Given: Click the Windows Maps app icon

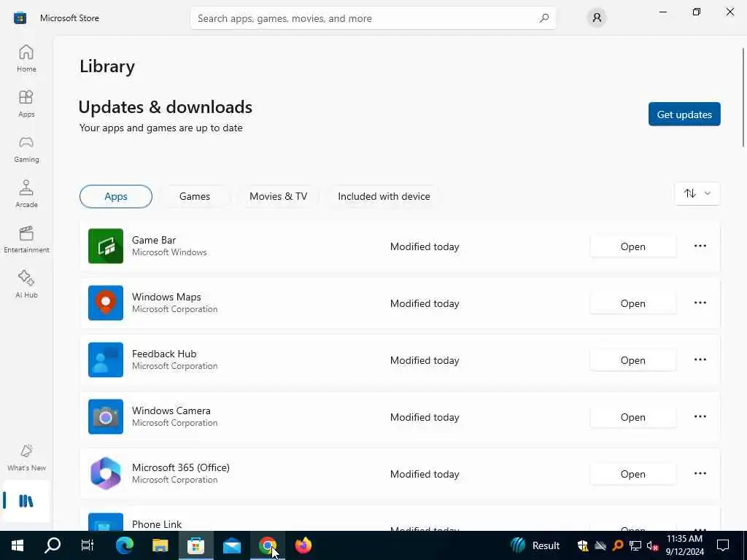Looking at the screenshot, I should pos(106,303).
